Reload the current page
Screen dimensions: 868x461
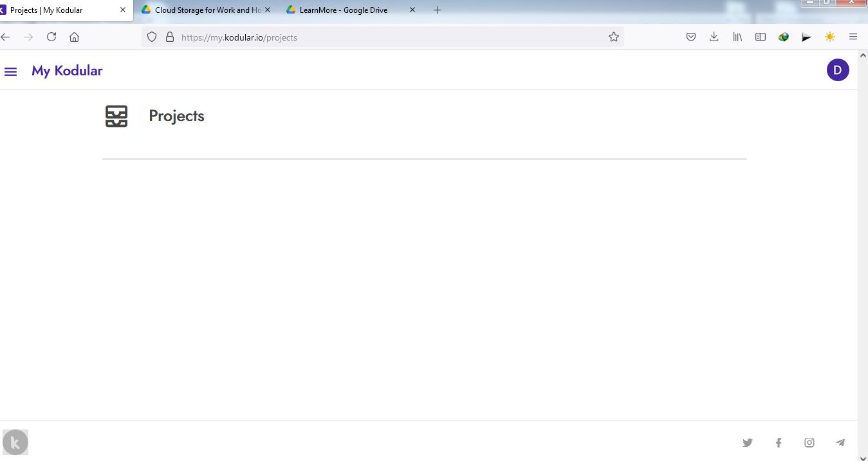pos(51,37)
